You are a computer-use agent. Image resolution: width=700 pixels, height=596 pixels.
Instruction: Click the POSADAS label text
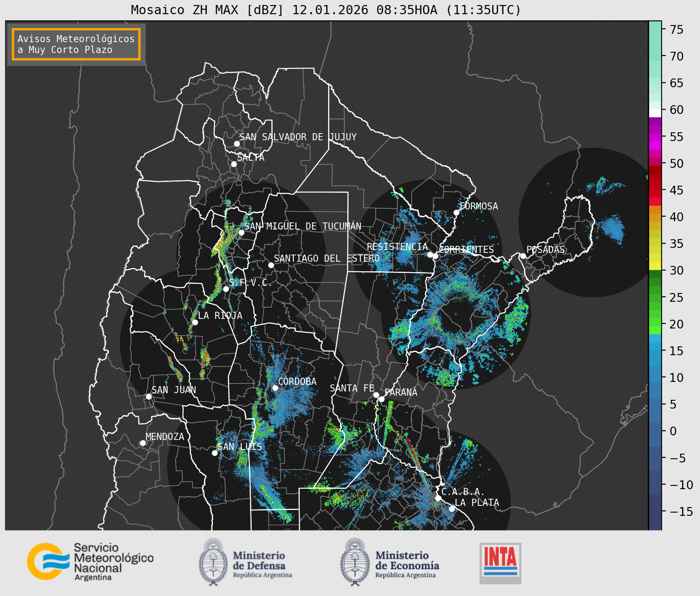click(x=546, y=250)
